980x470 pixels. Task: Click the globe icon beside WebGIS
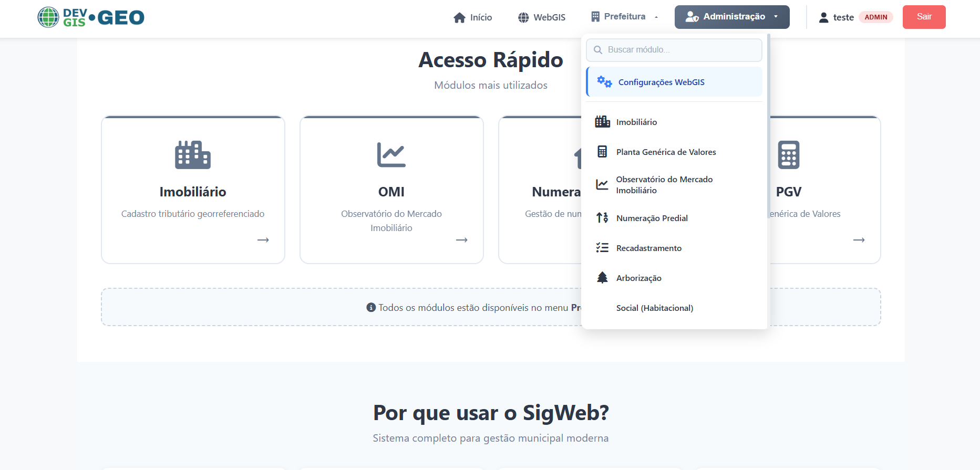523,18
